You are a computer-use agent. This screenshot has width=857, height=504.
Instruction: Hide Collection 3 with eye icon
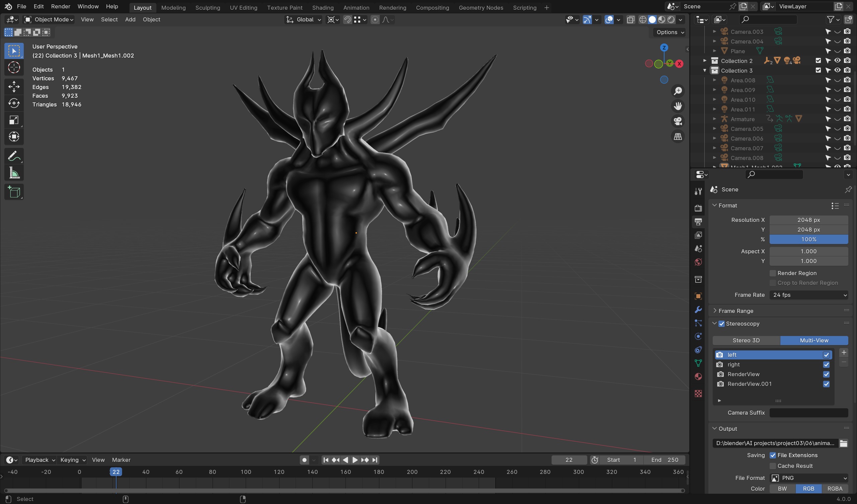(x=837, y=70)
